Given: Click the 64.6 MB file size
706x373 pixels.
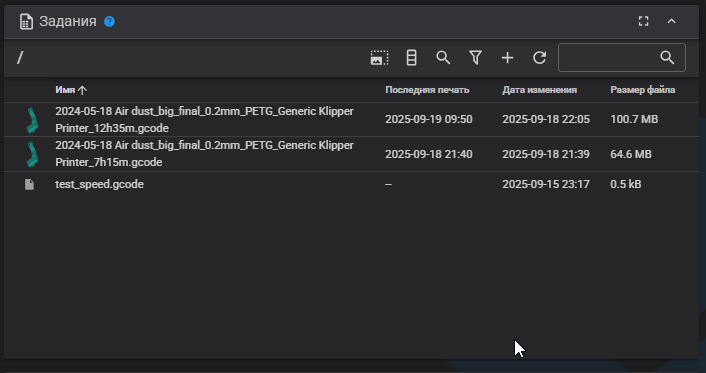Looking at the screenshot, I should [x=631, y=154].
